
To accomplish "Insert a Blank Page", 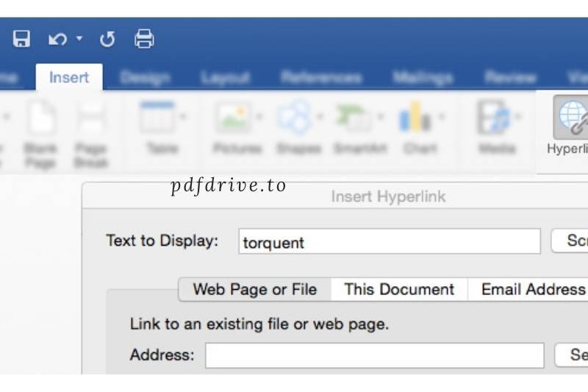I will (x=40, y=135).
